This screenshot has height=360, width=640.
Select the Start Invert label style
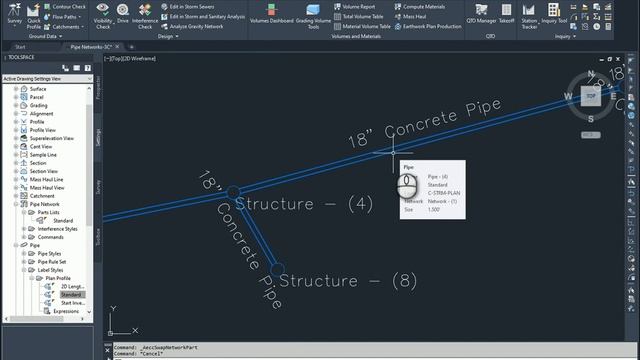73,303
